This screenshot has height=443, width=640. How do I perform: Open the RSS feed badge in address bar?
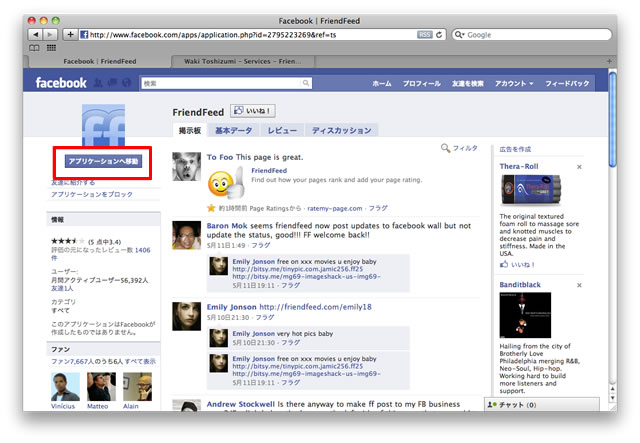coord(424,35)
